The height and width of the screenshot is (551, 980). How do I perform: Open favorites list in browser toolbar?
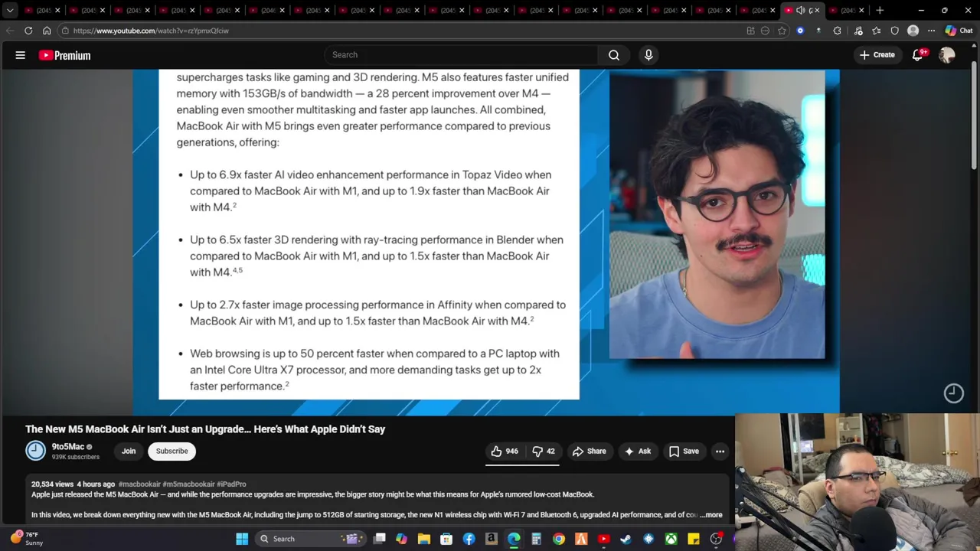[x=876, y=31]
